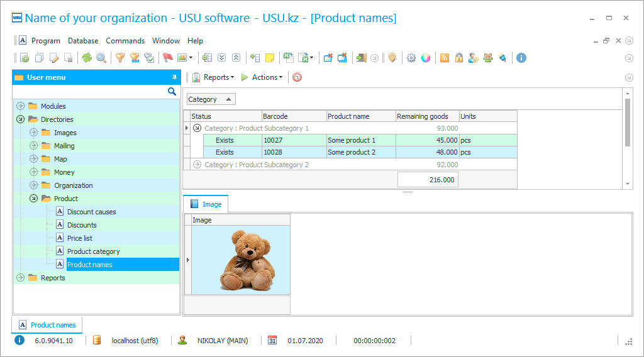644x357 pixels.
Task: Expand Category Product Subcategory 2 group
Action: click(x=197, y=165)
